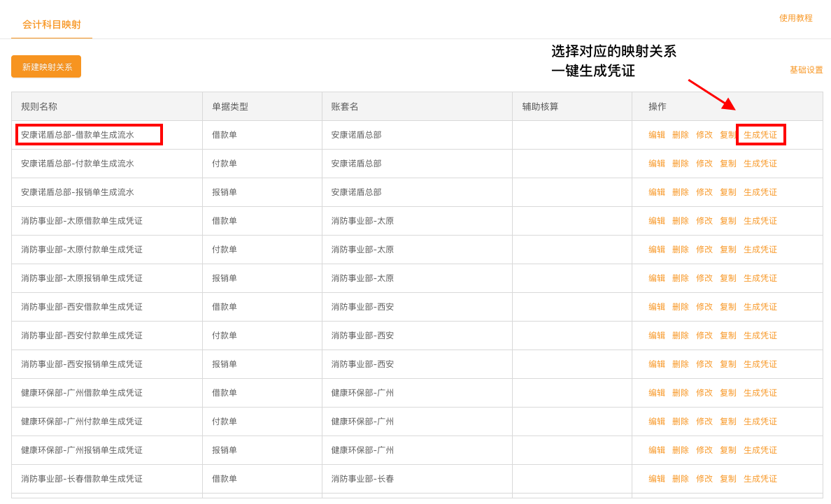This screenshot has width=831, height=504.
Task: Click 删除 on 健康环保部-广州借款单生成凭证
Action: point(681,392)
